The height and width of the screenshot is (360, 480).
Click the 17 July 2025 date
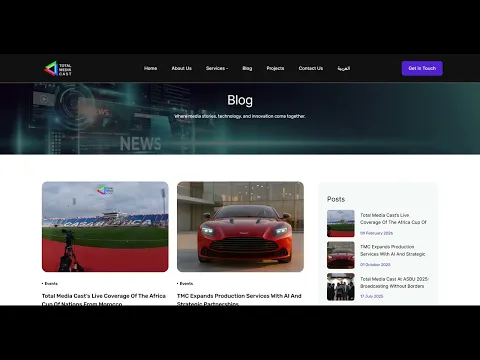tap(372, 296)
